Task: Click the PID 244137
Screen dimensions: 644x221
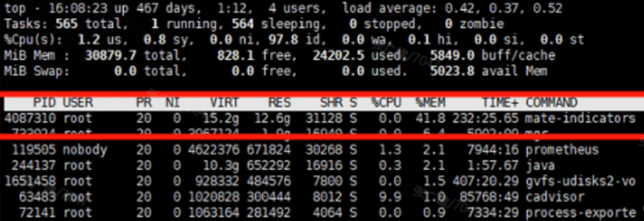Action: (33, 166)
